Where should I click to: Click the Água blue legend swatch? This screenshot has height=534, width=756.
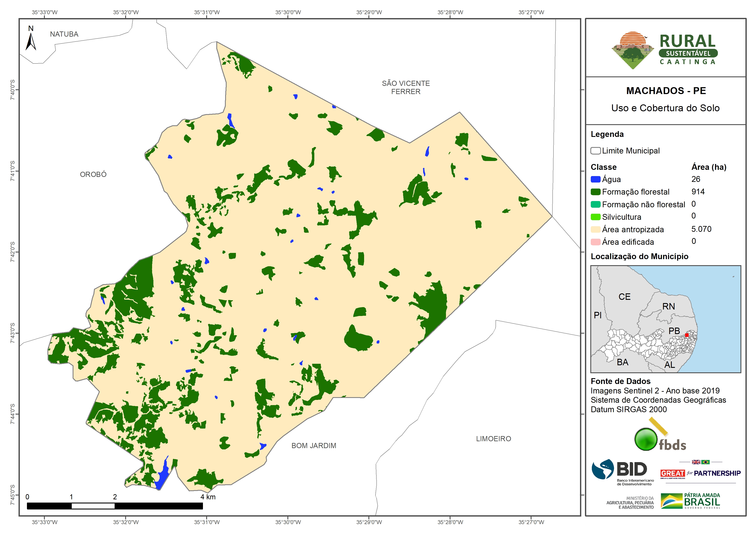tap(595, 179)
